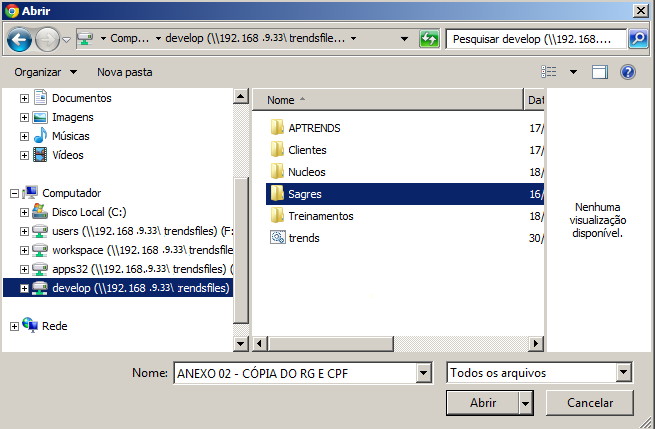Open the Treinamentos folder
655x429 pixels.
tap(320, 216)
